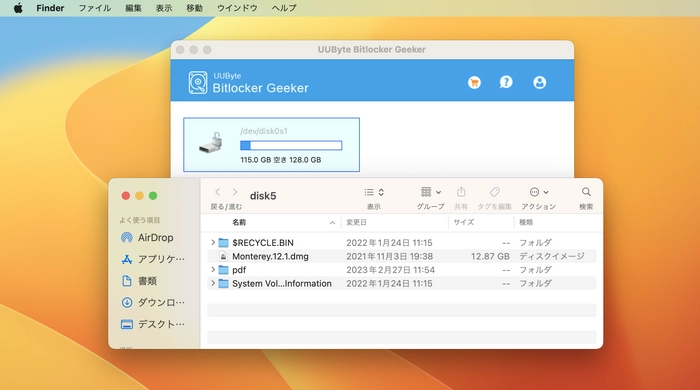Click 2021年11月3日 19:38 modified date

point(389,256)
